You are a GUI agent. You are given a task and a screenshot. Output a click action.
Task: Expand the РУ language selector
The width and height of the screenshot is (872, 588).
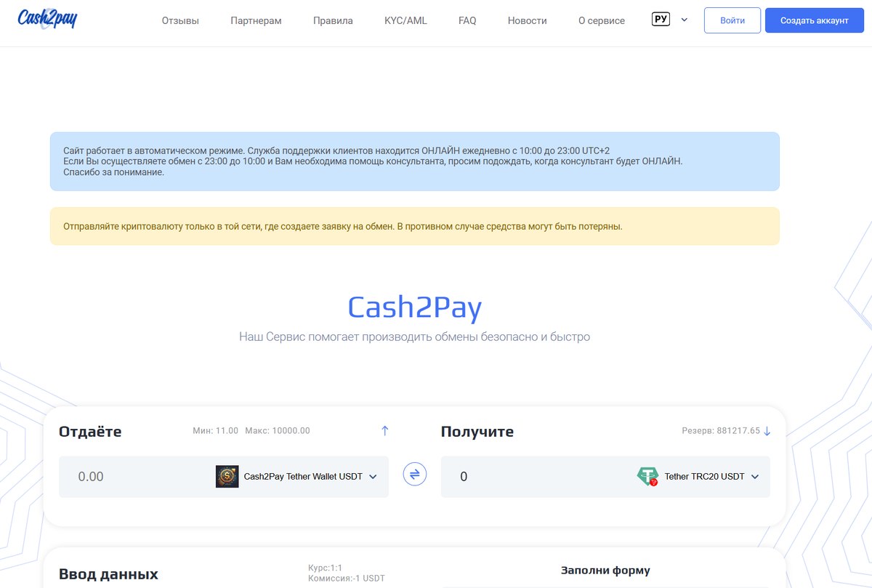[669, 19]
